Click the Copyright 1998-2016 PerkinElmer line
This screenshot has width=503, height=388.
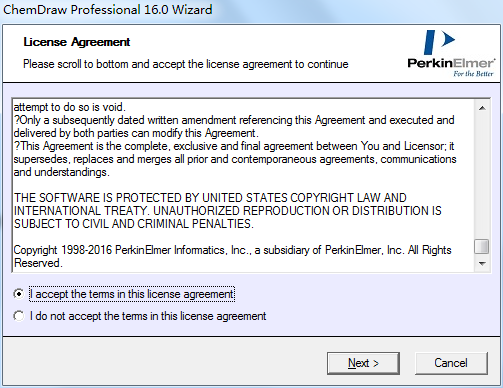233,256
